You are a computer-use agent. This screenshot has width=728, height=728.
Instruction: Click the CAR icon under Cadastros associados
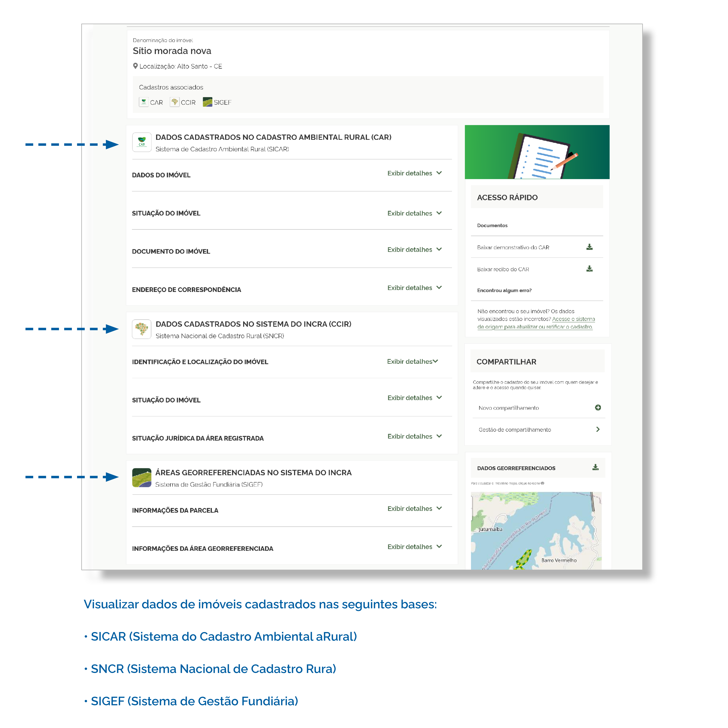(144, 102)
